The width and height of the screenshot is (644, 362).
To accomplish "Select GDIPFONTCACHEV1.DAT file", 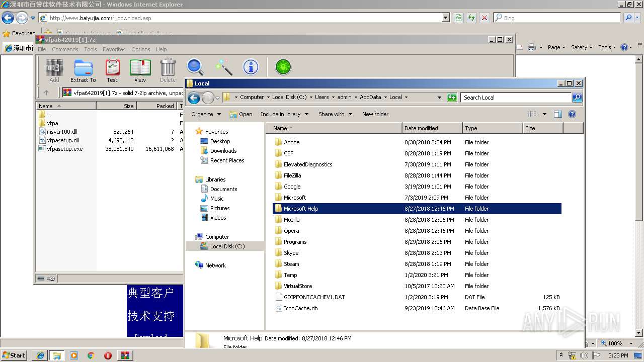I will [x=417, y=297].
